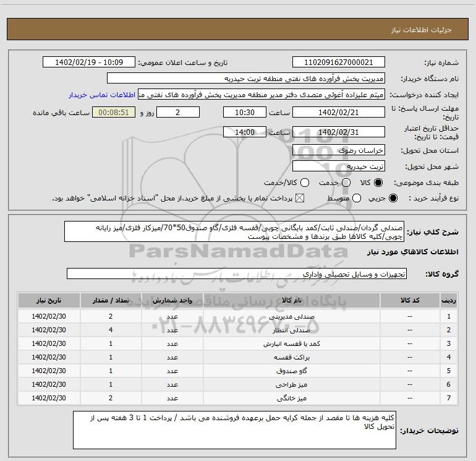Select the کمد یا قفسه انبارش cell
476x461 pixels.
[291, 343]
